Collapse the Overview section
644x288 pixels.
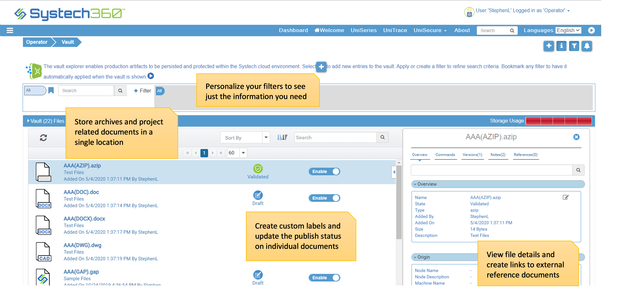498,184
